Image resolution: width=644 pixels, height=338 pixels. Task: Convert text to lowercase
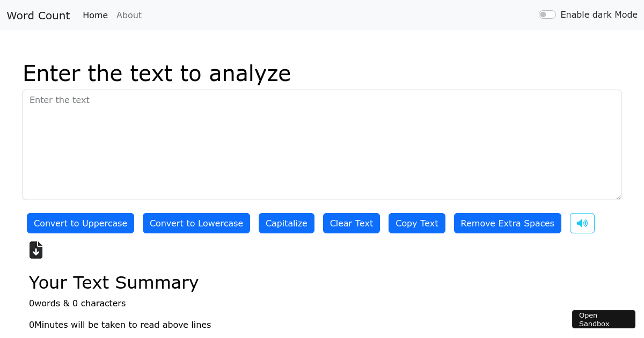pyautogui.click(x=196, y=223)
